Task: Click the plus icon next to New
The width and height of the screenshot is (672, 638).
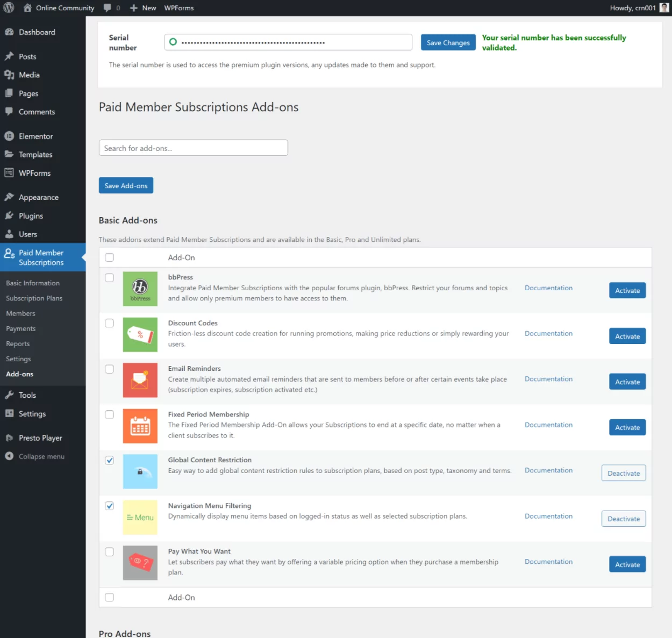Action: pos(134,8)
